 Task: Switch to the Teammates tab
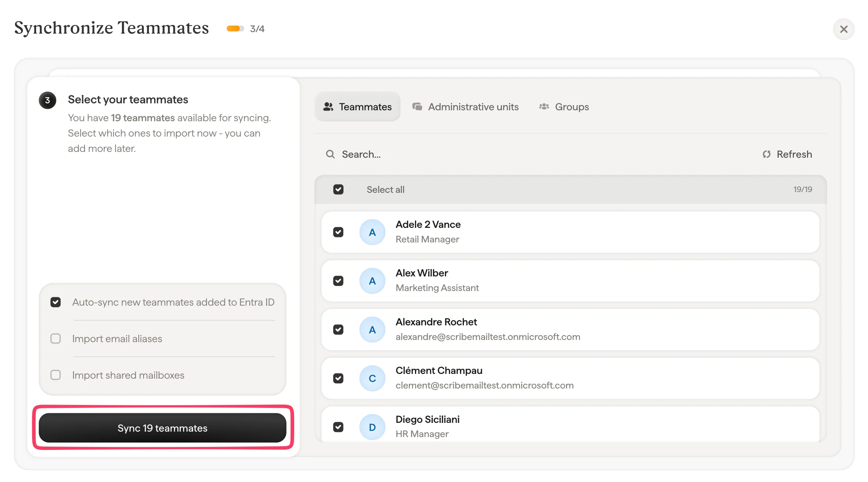pyautogui.click(x=357, y=107)
